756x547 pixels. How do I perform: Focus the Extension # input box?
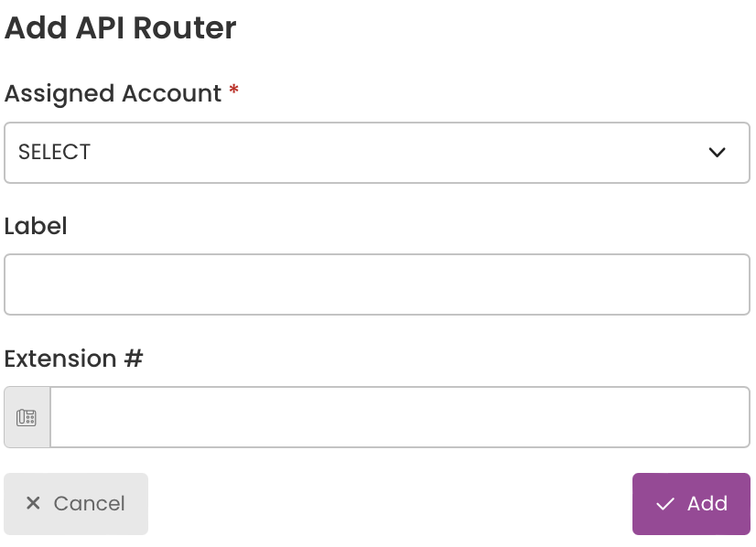pyautogui.click(x=400, y=417)
